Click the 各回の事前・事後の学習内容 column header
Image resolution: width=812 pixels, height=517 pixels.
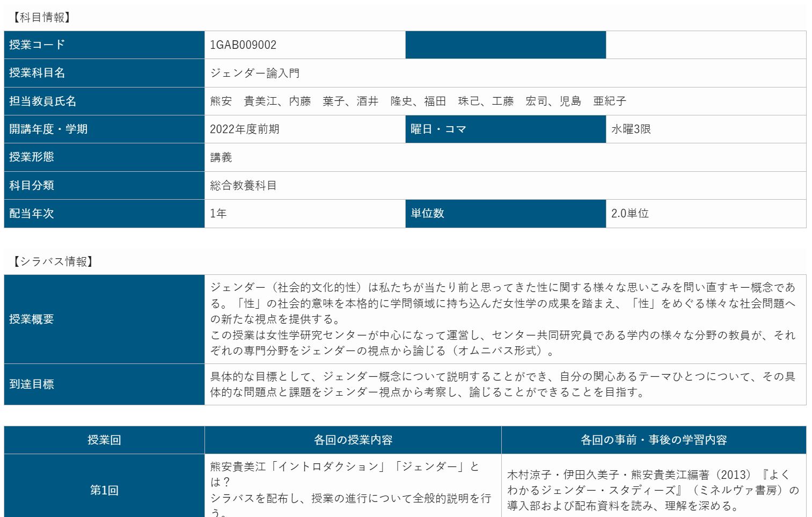click(653, 440)
